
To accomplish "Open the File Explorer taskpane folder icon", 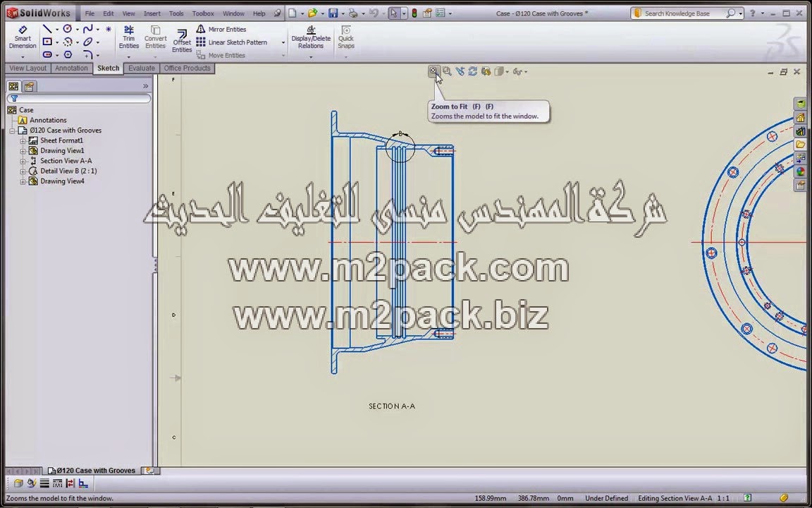I will click(801, 145).
